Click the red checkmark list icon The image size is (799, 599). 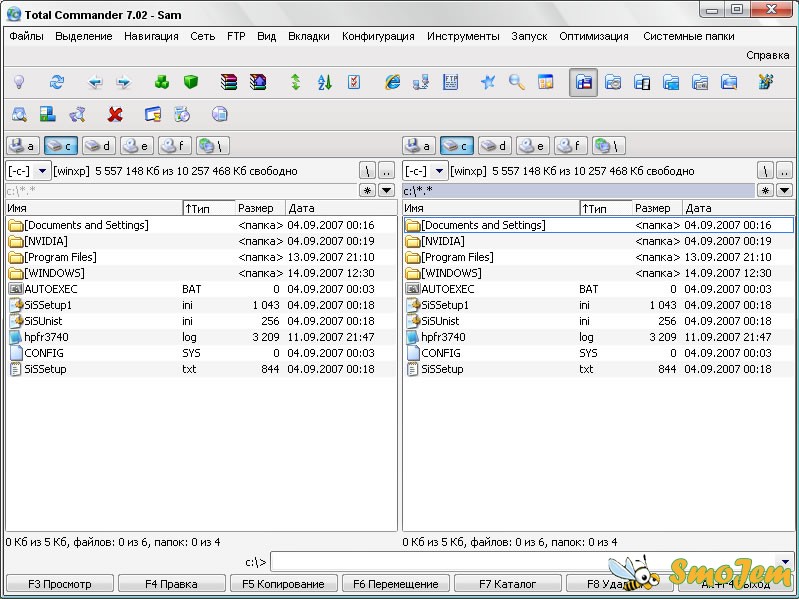354,82
